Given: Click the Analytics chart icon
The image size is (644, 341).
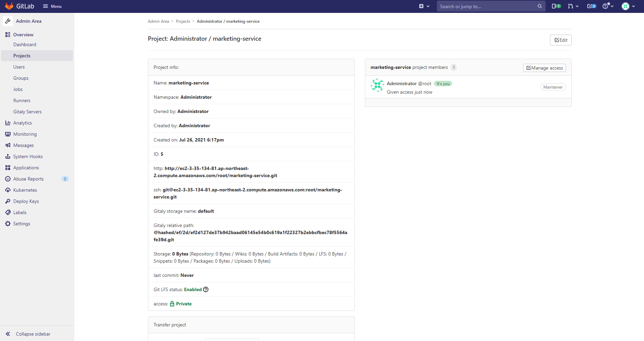Looking at the screenshot, I should pos(8,123).
